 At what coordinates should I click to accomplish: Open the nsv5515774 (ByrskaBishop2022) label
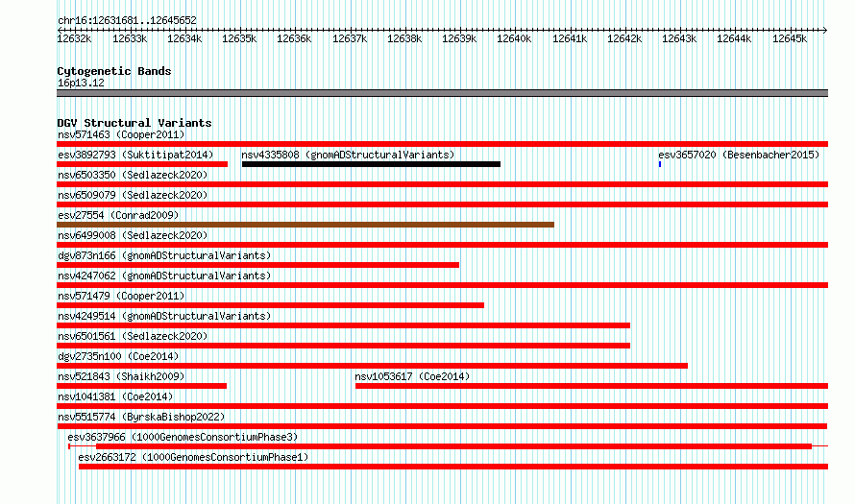141,417
